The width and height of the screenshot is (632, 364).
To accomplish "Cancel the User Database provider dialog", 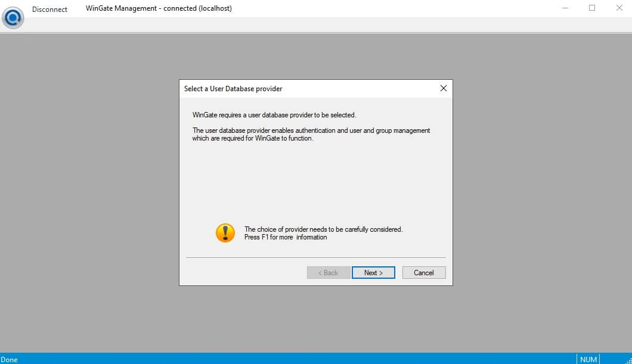I will [423, 273].
